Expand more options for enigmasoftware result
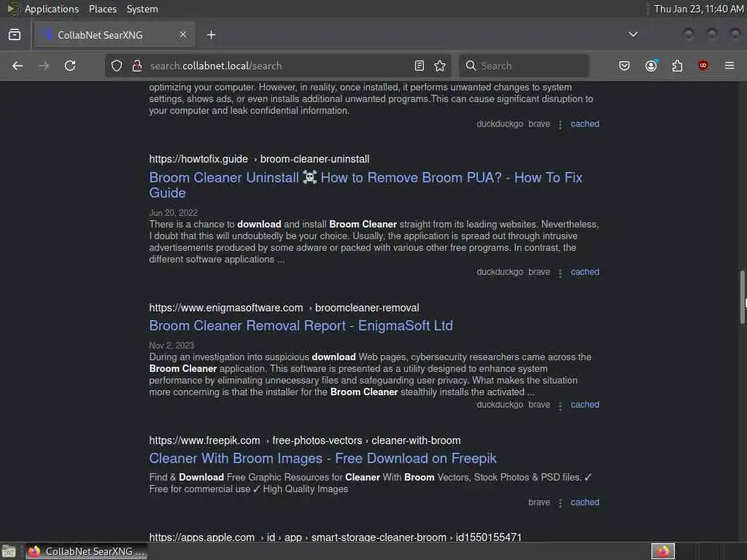The image size is (747, 560). point(560,405)
